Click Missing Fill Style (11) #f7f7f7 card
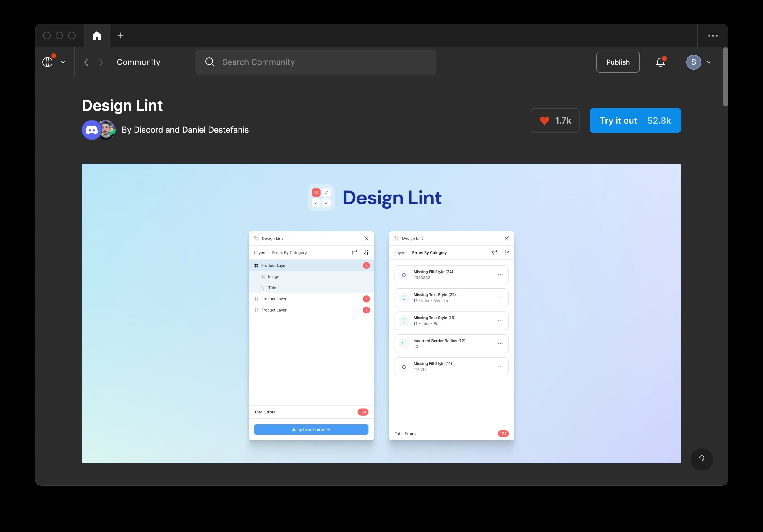The image size is (763, 532). (x=451, y=367)
